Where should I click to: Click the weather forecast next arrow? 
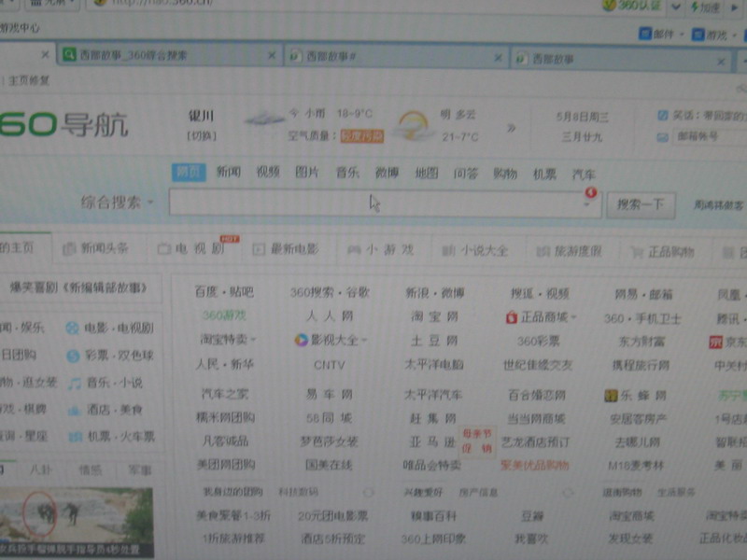coord(511,128)
